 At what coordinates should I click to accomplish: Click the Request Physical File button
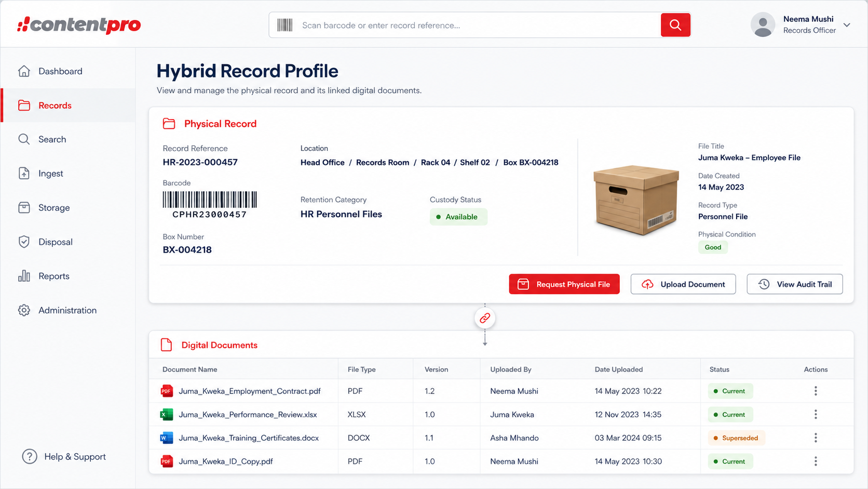pyautogui.click(x=564, y=284)
